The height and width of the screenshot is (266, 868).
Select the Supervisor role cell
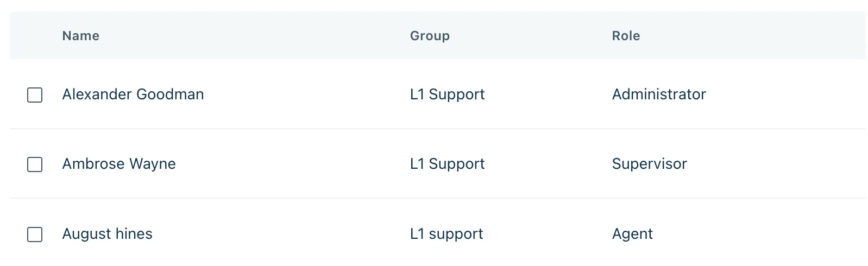[649, 164]
